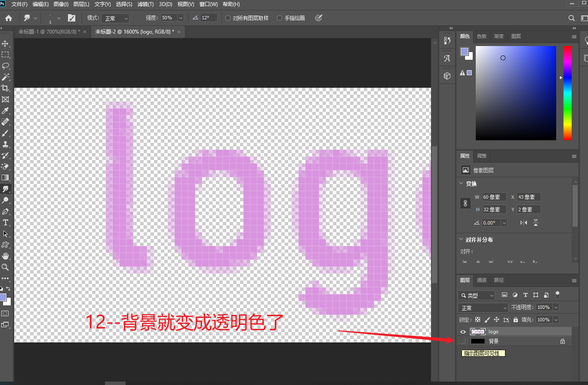The width and height of the screenshot is (588, 385).
Task: Toggle lock image pixels brush icon
Action: coord(487,320)
